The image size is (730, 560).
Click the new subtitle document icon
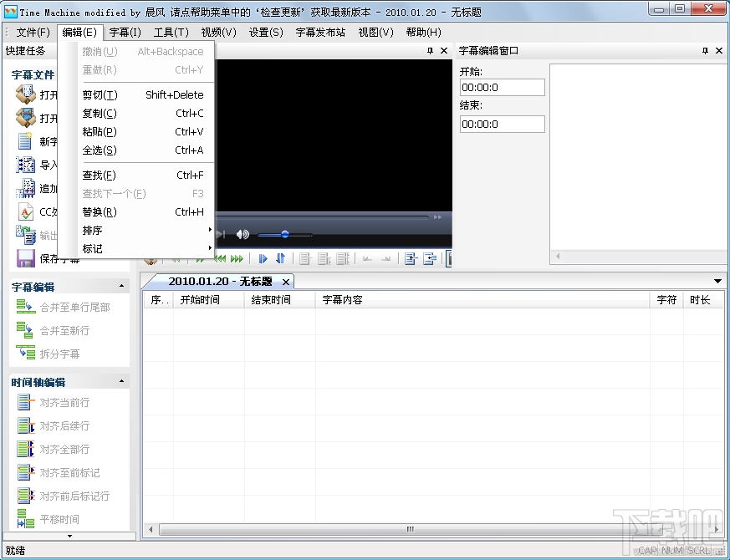pos(25,141)
